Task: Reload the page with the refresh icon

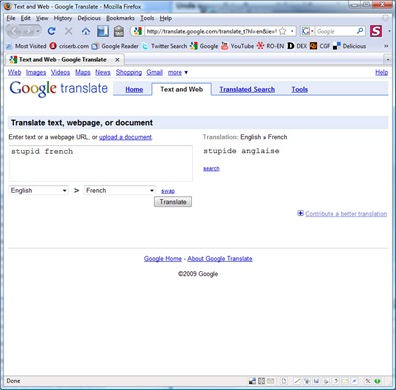Action: 51,31
